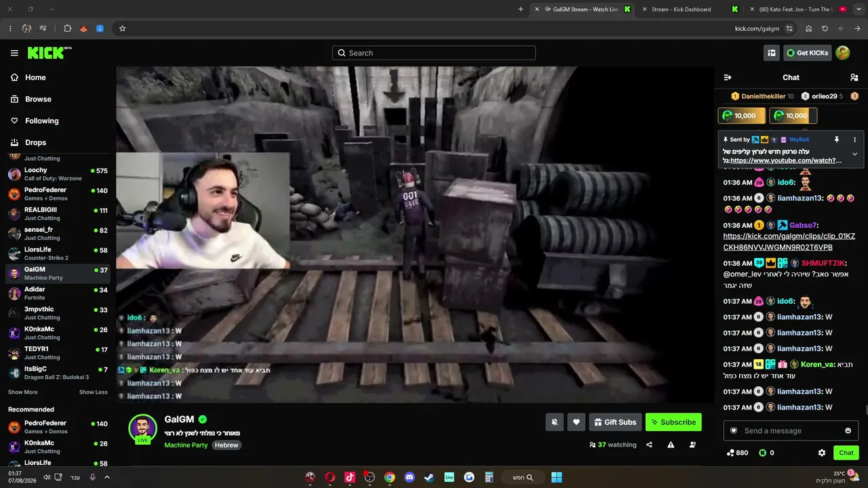The image size is (868, 488).
Task: Open the emoji picker in chat input
Action: point(848,431)
